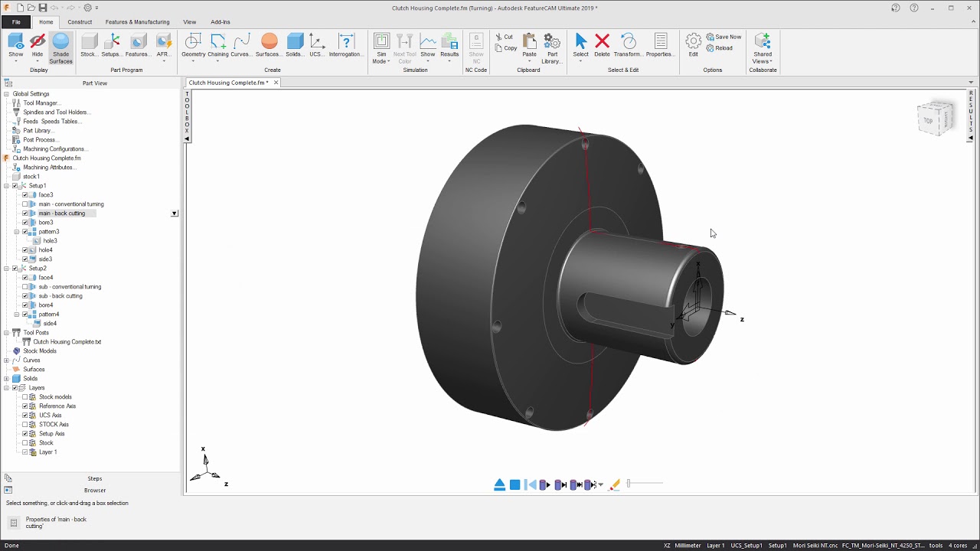Open the Edit options gear
This screenshot has height=551, width=980.
pyautogui.click(x=693, y=46)
